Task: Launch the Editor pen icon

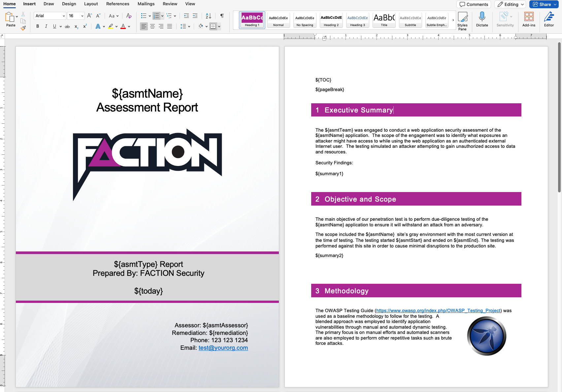Action: click(x=549, y=19)
